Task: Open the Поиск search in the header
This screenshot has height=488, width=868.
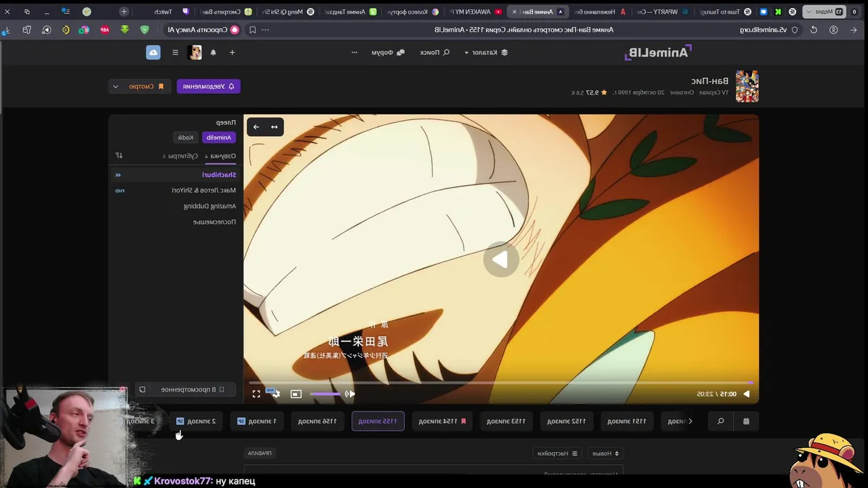Action: tap(434, 52)
